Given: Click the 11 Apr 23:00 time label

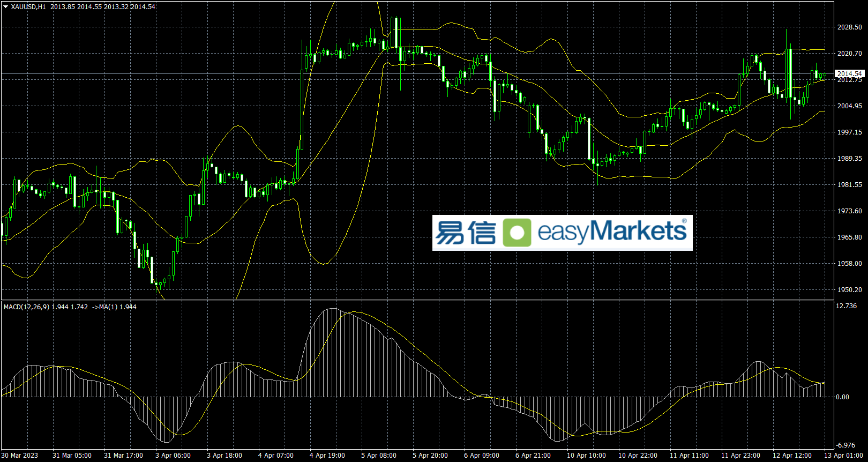Looking at the screenshot, I should [740, 456].
